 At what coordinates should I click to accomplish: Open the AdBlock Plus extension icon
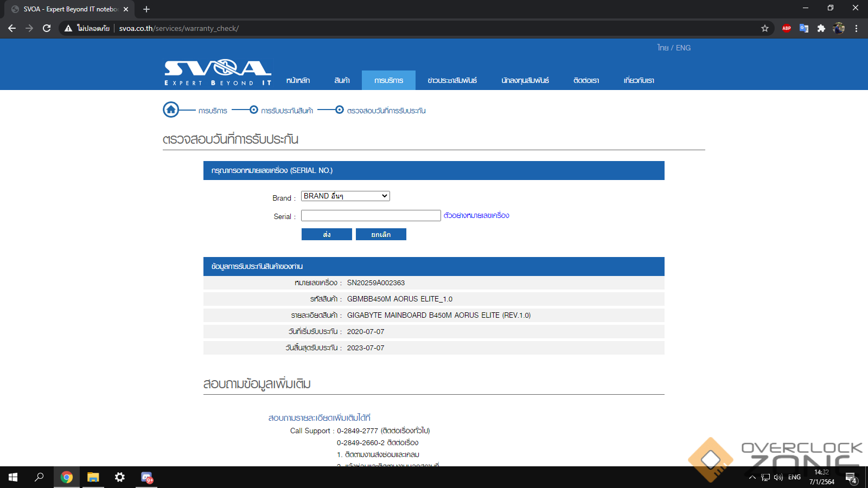coord(787,28)
